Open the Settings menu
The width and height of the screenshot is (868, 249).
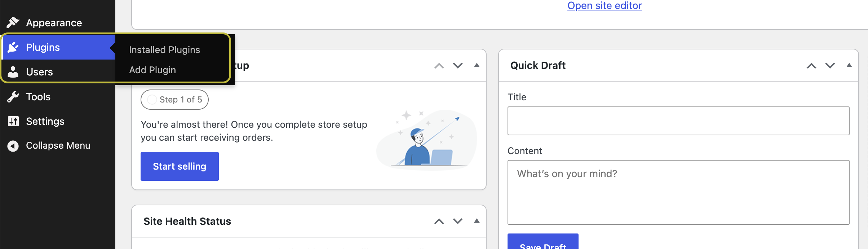click(58, 121)
